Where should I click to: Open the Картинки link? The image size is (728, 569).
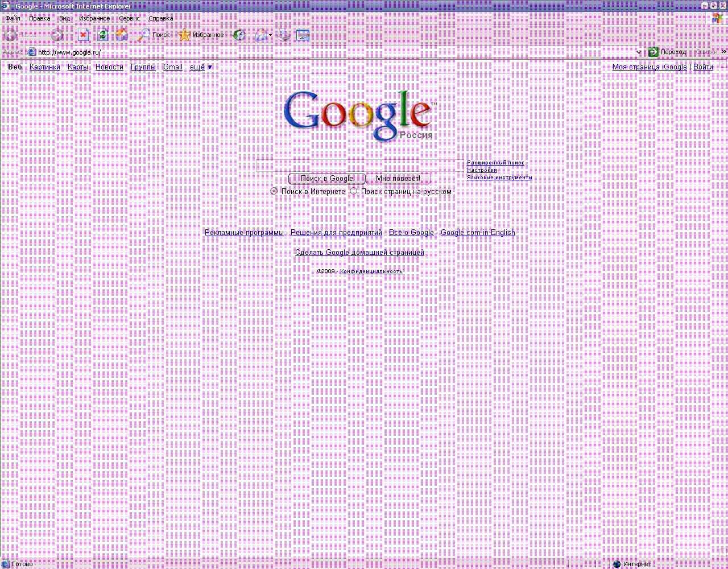point(45,67)
